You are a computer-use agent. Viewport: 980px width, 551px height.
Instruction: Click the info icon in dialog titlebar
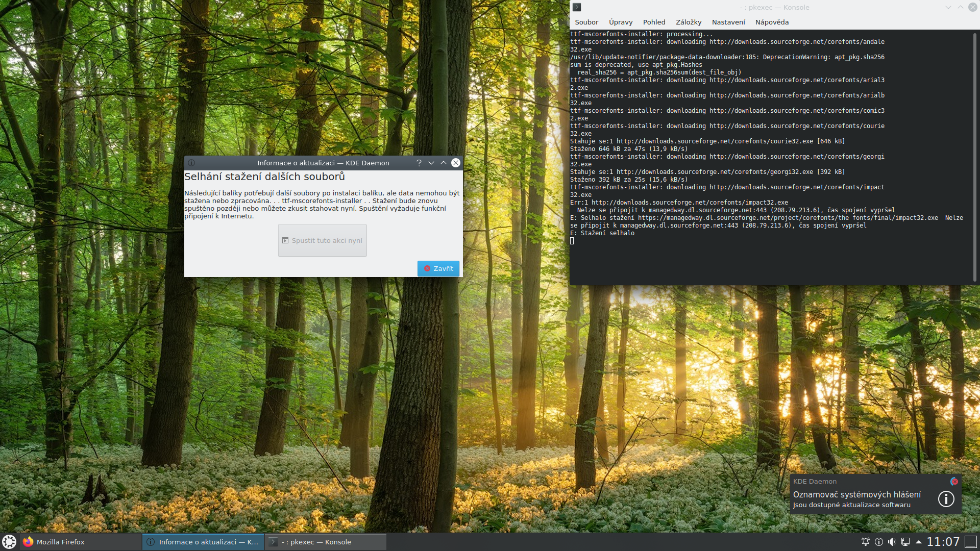(191, 163)
